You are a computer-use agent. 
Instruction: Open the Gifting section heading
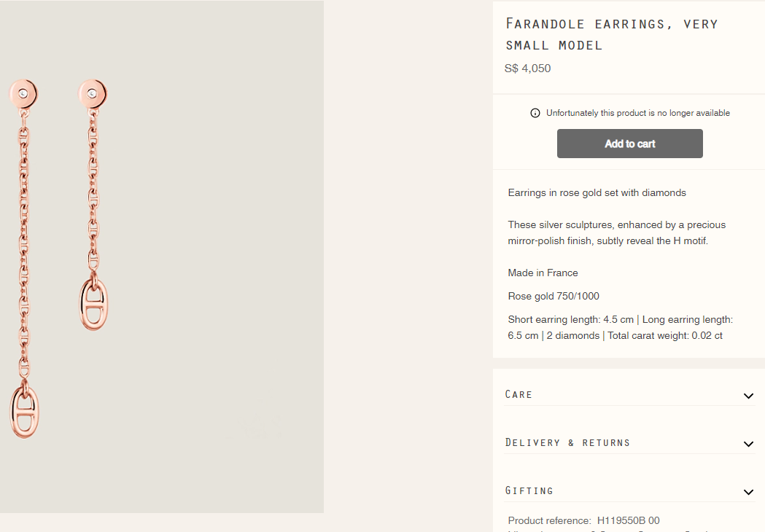[529, 490]
